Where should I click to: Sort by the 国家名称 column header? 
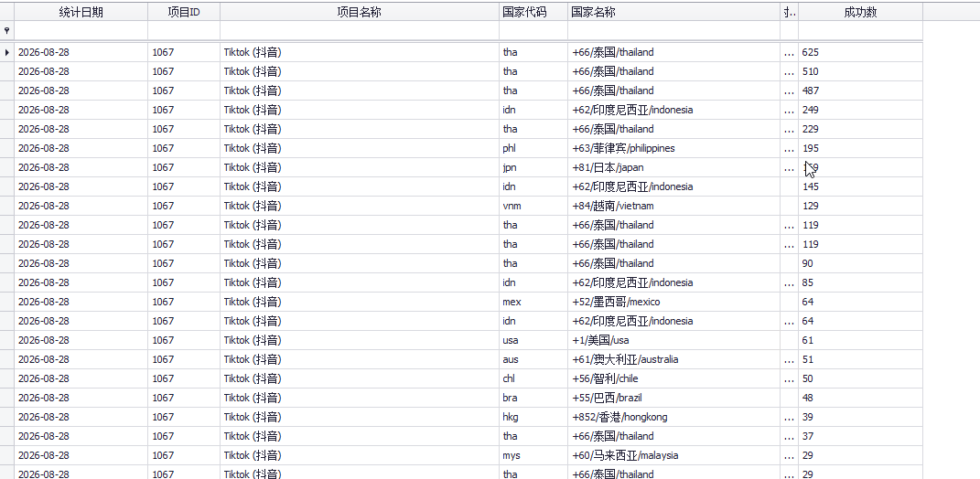[x=673, y=12]
